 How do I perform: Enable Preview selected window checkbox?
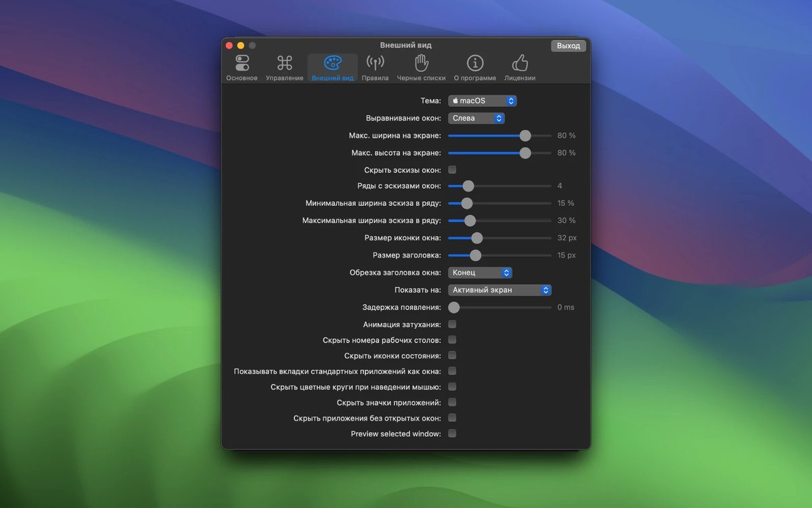tap(452, 433)
